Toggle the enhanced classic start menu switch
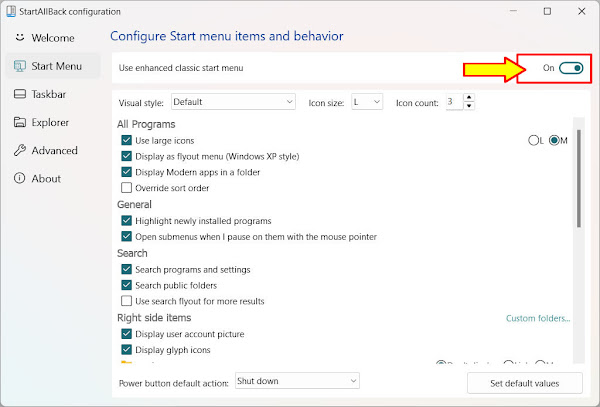 pos(571,68)
